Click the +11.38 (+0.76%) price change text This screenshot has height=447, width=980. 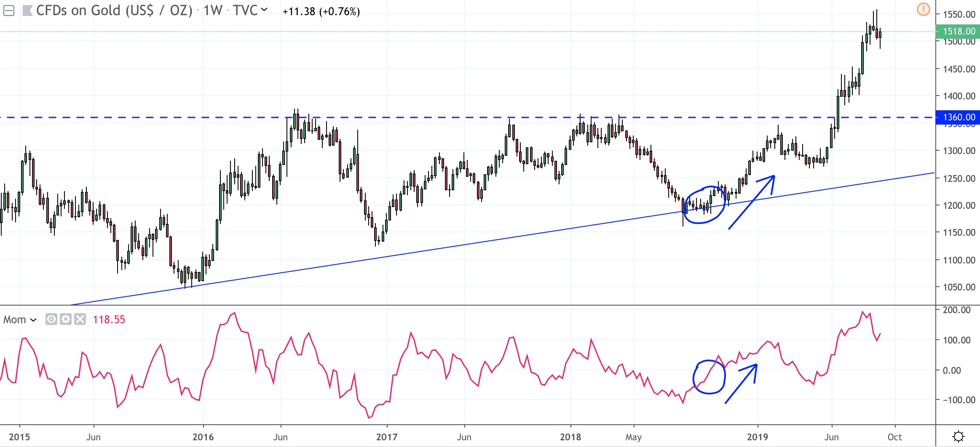(321, 11)
